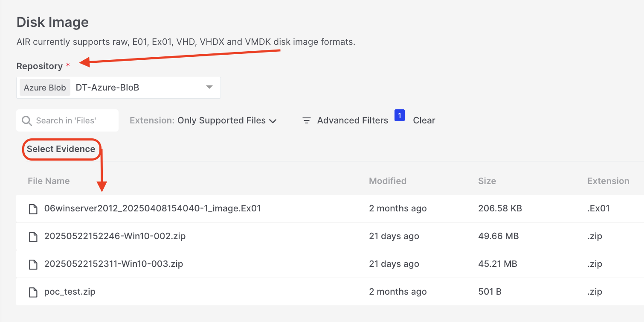Sort by the File Name column header
The image size is (644, 322).
49,181
